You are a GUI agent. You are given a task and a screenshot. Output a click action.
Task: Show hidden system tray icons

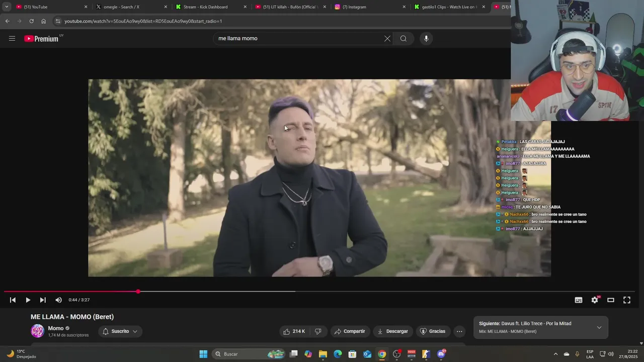555,354
